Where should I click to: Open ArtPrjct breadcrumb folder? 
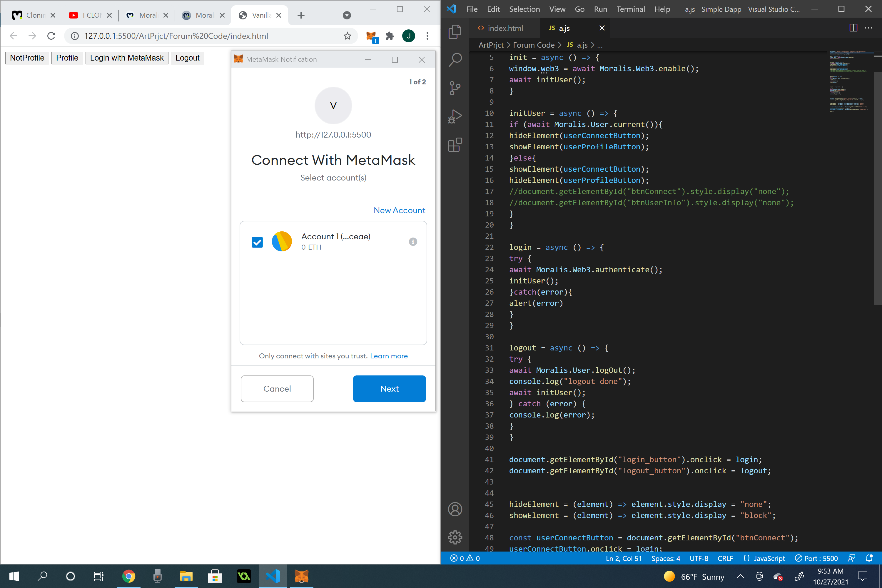click(x=491, y=45)
